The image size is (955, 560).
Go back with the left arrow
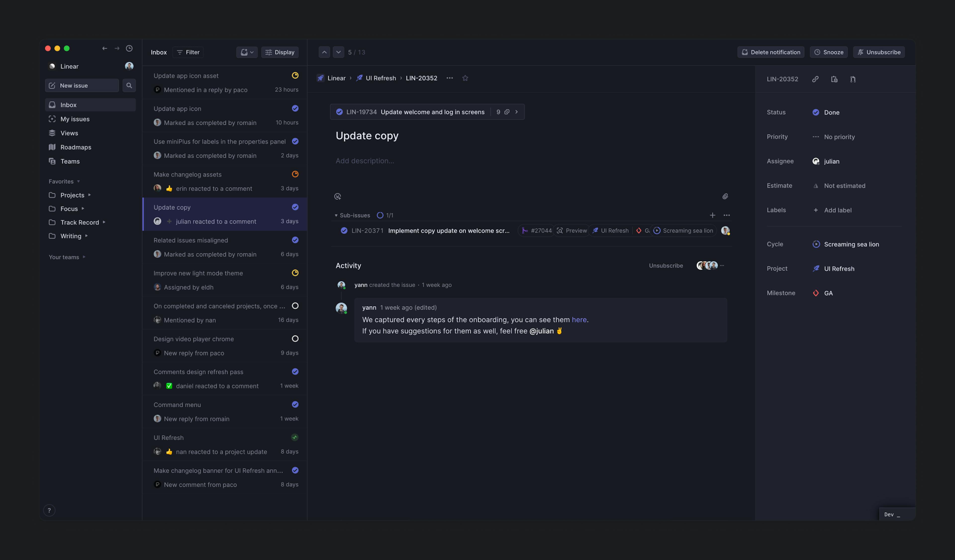pos(105,48)
